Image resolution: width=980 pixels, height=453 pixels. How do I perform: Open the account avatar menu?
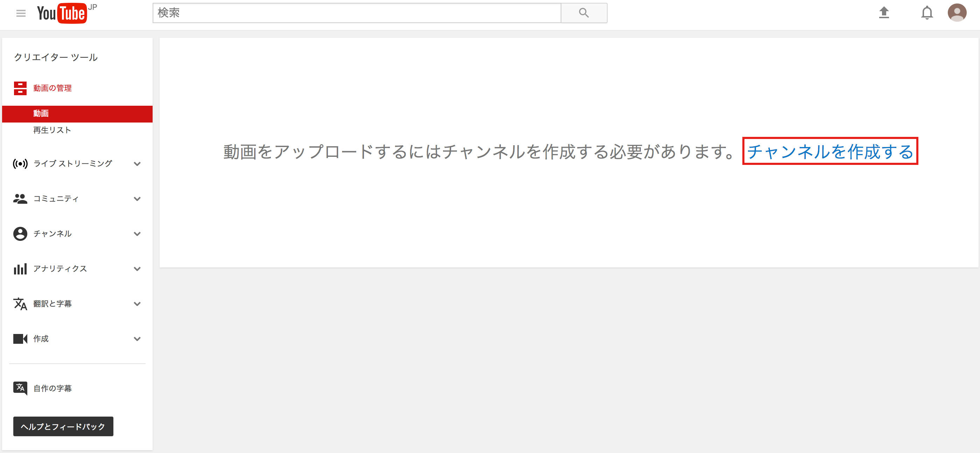pyautogui.click(x=957, y=13)
